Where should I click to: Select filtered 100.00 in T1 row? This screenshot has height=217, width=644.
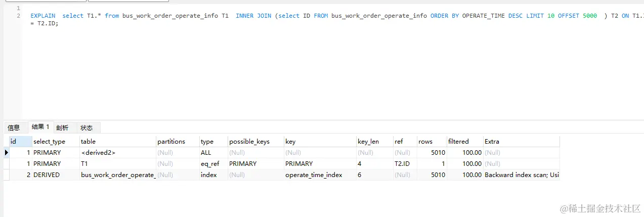pos(465,163)
